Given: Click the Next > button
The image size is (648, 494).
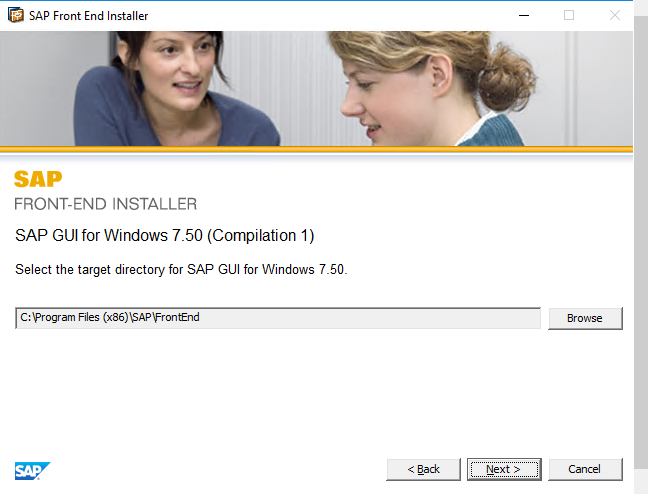Looking at the screenshot, I should point(504,469).
